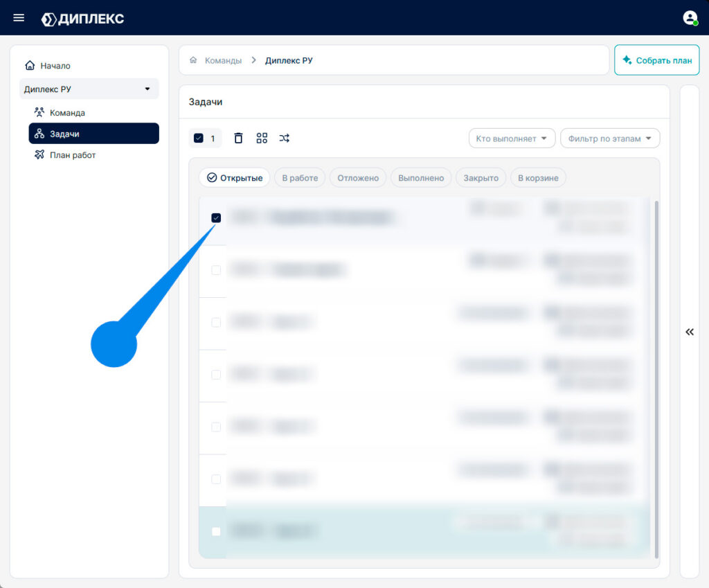Viewport: 709px width, 588px height.
Task: Expand the Диплекс РУ team dropdown
Action: click(89, 89)
